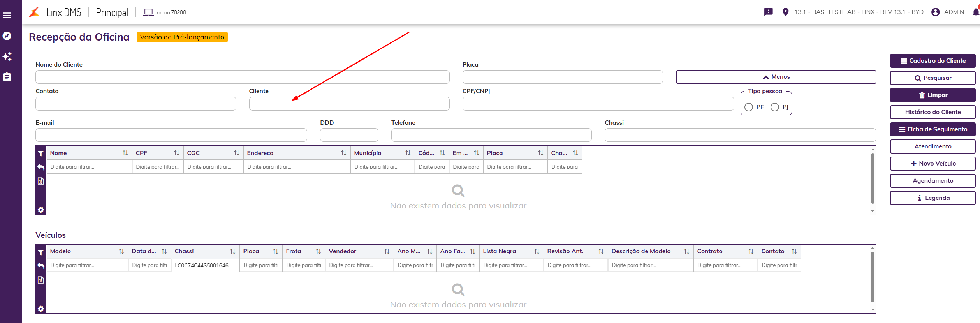Open the Veículos grid settings gear
The height and width of the screenshot is (323, 980).
41,309
